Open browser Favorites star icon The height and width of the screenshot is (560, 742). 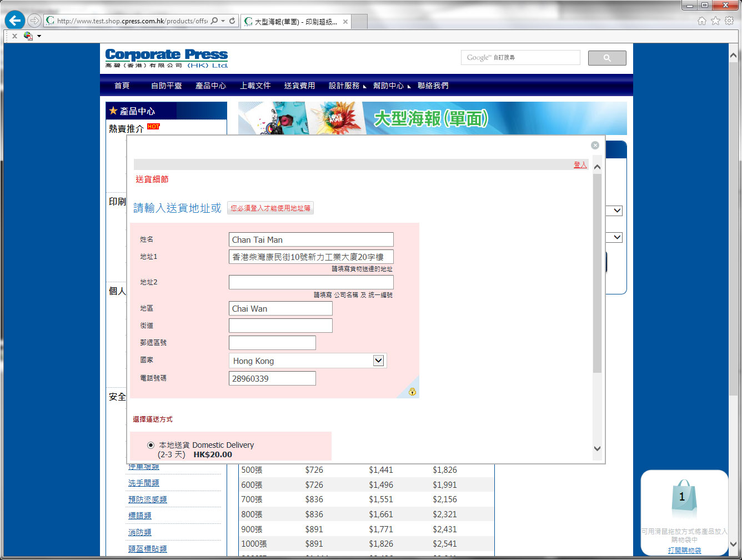tap(715, 21)
